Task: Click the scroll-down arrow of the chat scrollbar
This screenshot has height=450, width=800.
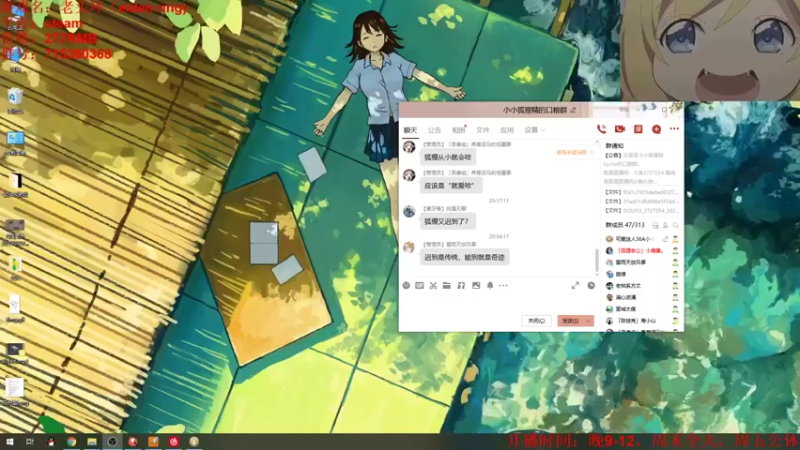Action: click(x=597, y=274)
